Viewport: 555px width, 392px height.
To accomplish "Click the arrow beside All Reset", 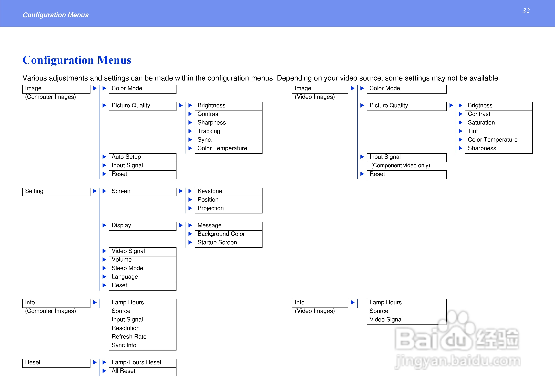I will click(x=104, y=371).
